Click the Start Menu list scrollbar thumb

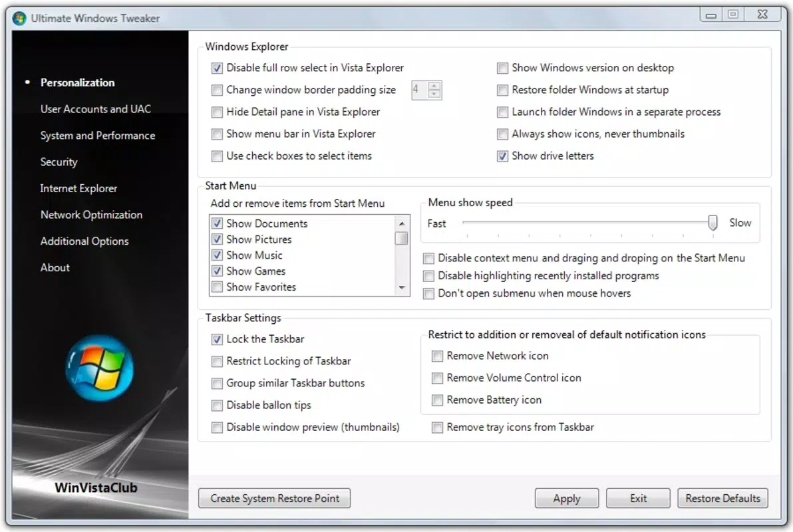pos(402,237)
